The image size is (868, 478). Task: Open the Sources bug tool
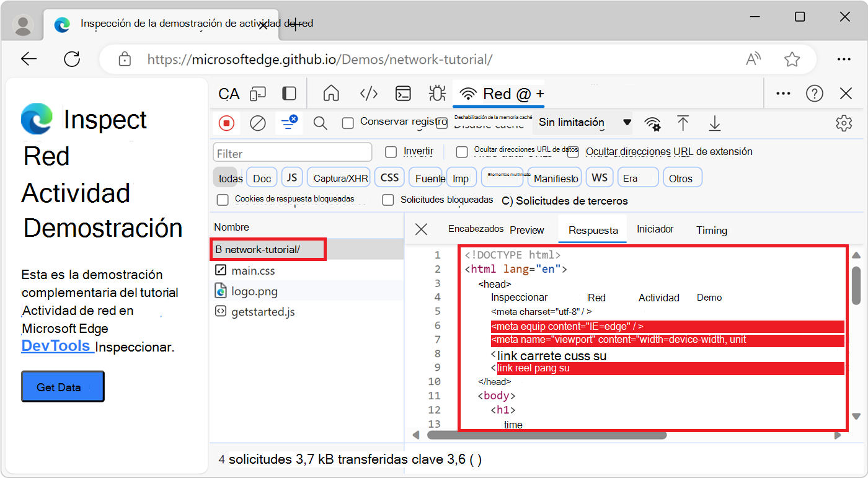[437, 94]
